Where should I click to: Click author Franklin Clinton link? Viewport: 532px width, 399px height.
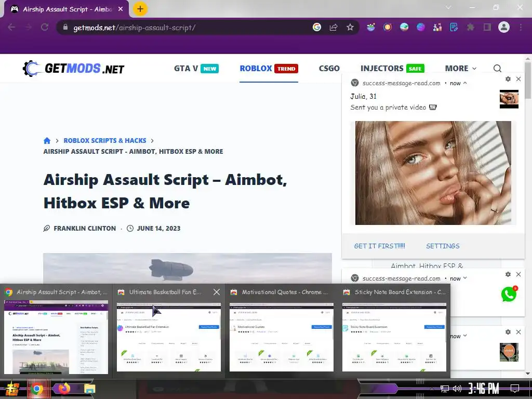(85, 229)
